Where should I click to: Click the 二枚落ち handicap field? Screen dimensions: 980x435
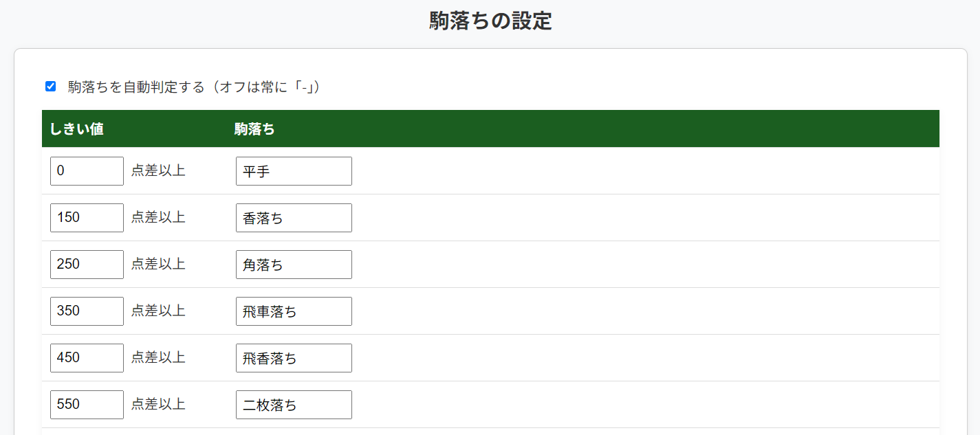pos(294,405)
